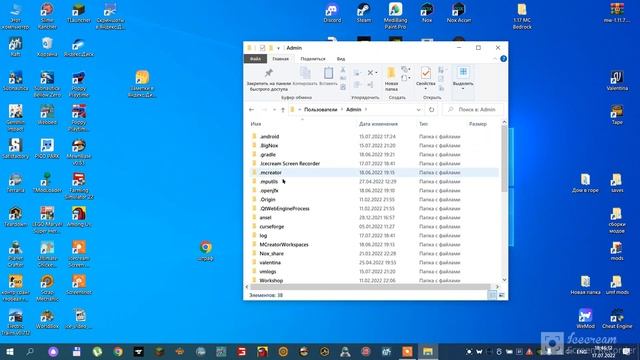Create a folder with the Новая папка button
This screenshot has width=640, height=360.
point(391,79)
